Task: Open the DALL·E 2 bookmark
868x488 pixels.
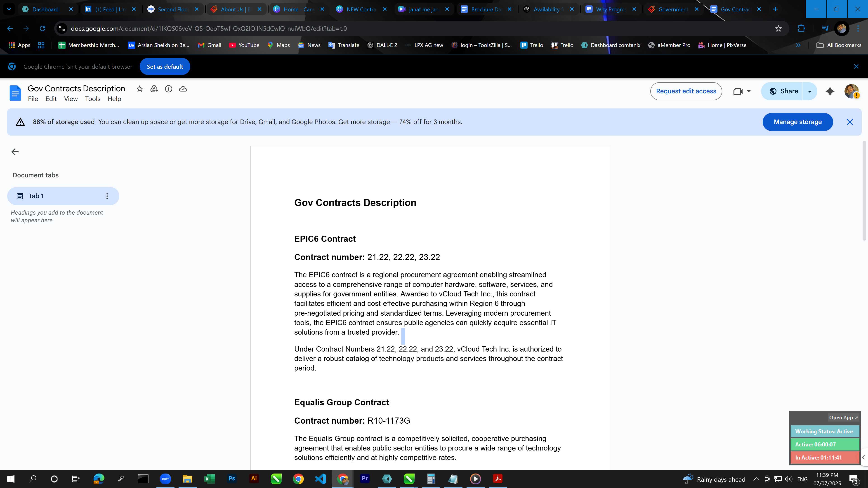Action: [x=382, y=45]
